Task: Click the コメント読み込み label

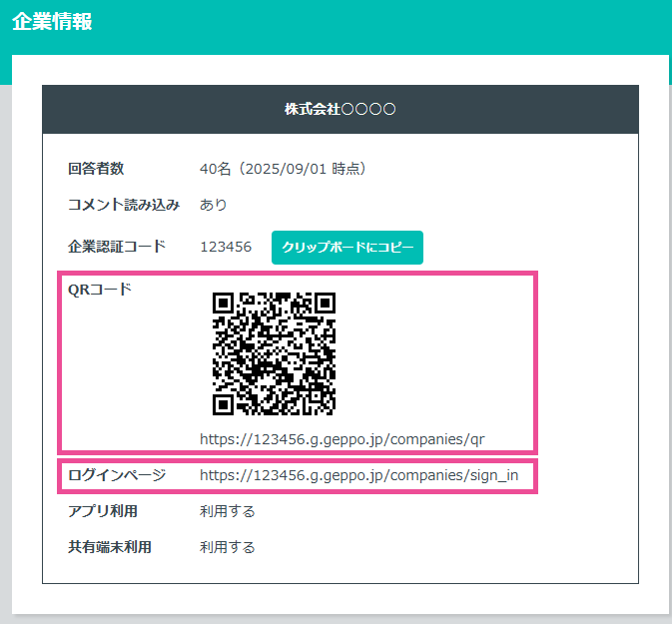Action: click(x=124, y=205)
